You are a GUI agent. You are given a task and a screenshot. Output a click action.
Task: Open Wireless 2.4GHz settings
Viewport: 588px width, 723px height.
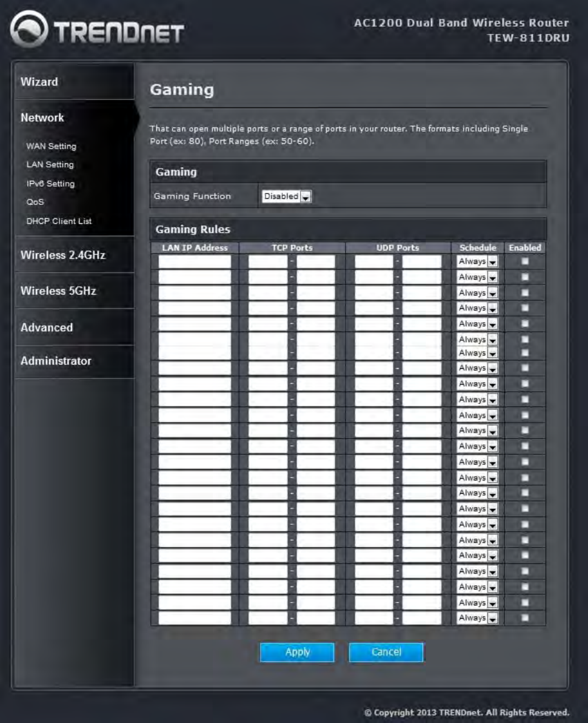coord(62,255)
